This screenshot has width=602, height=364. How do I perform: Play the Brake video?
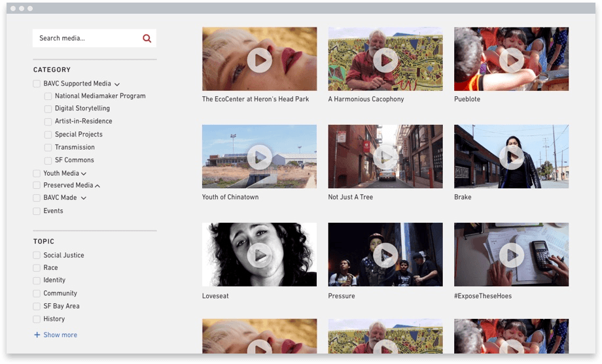point(512,157)
